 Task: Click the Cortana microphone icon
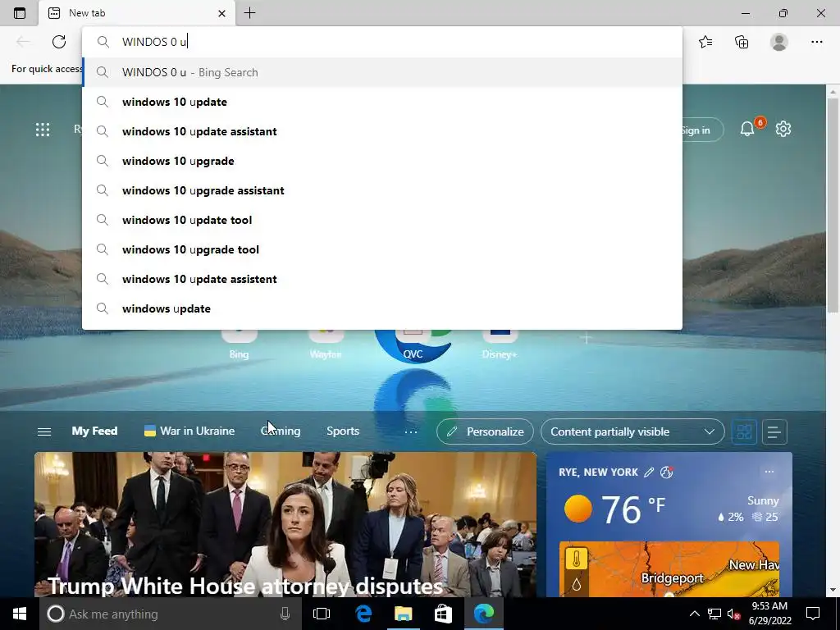pos(285,614)
